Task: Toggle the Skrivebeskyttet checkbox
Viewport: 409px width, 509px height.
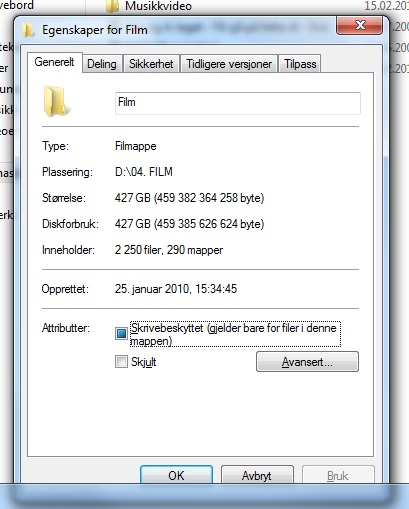Action: (121, 333)
